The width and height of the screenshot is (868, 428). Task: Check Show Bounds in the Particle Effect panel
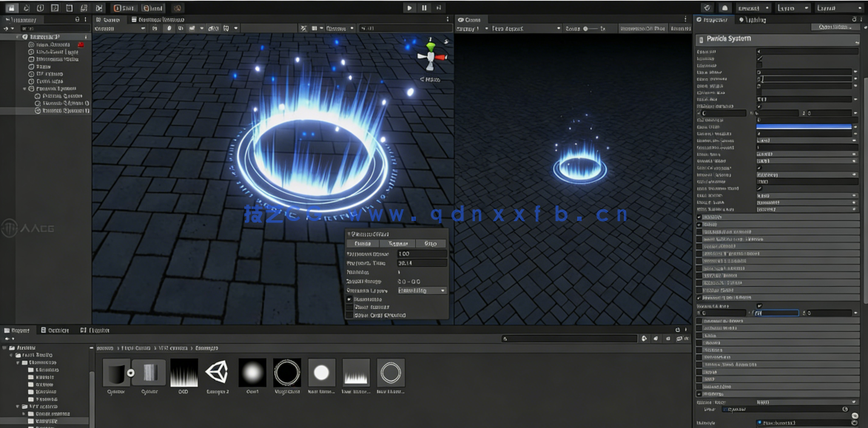pos(348,306)
